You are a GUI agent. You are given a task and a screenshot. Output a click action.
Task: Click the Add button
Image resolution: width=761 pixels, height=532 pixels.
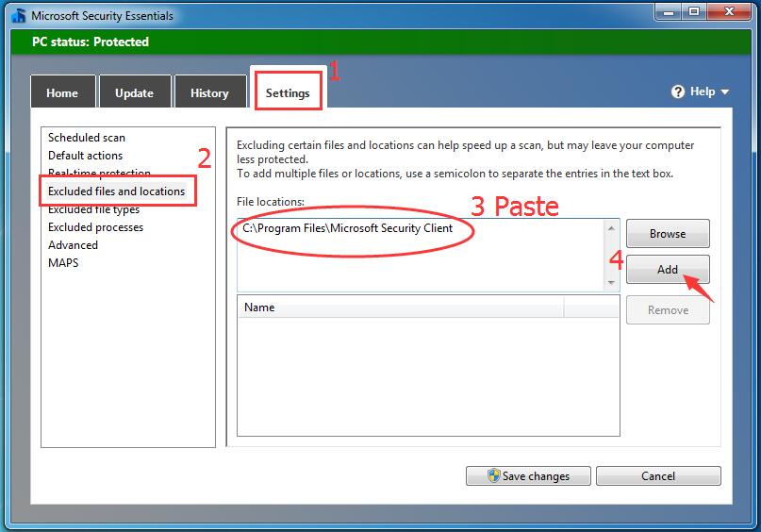tap(668, 270)
